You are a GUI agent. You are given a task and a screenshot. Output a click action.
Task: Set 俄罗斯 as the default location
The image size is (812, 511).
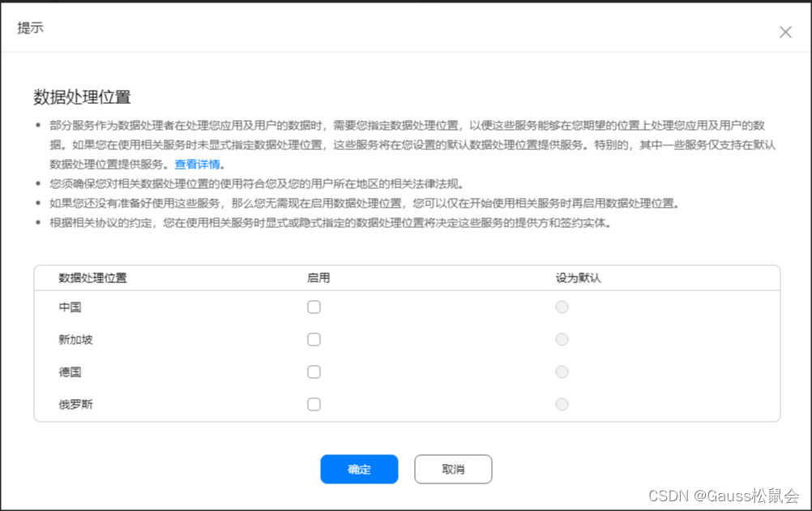(562, 404)
